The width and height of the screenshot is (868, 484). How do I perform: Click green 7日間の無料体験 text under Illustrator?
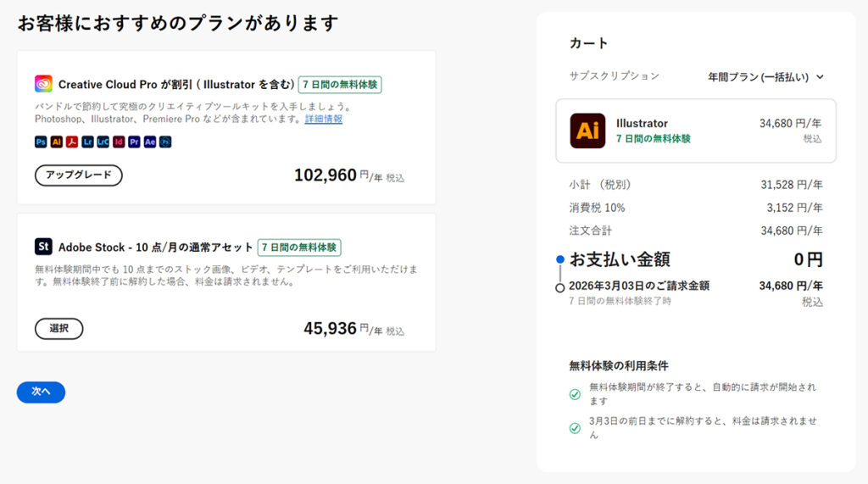(x=654, y=139)
